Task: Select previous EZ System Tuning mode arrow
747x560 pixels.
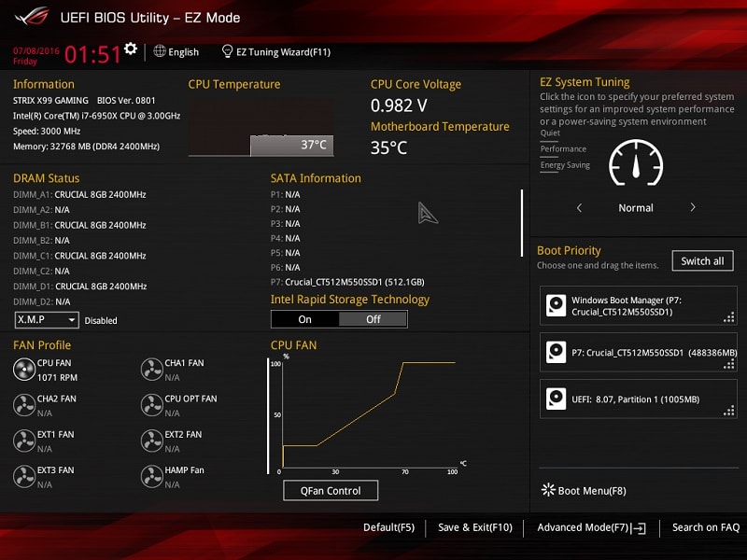Action: point(579,207)
